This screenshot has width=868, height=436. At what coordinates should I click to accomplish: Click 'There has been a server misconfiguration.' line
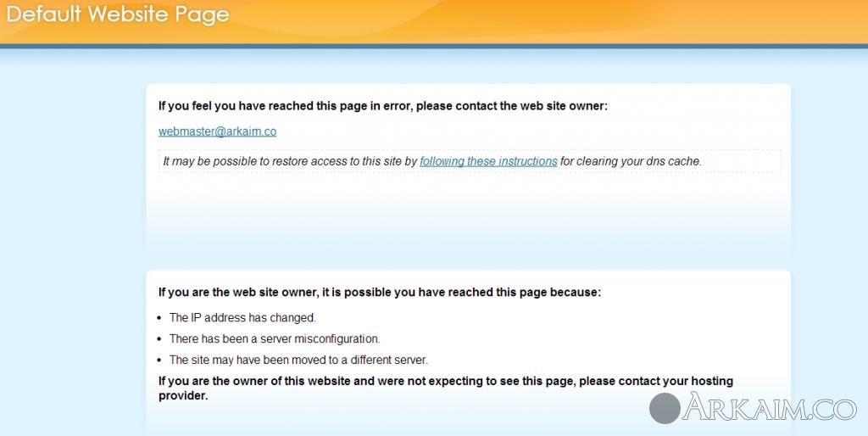click(275, 339)
